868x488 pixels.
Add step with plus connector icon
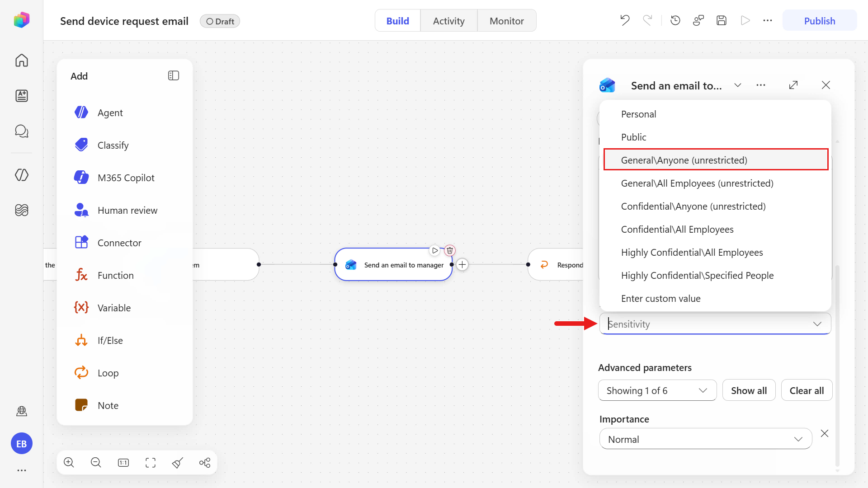462,265
